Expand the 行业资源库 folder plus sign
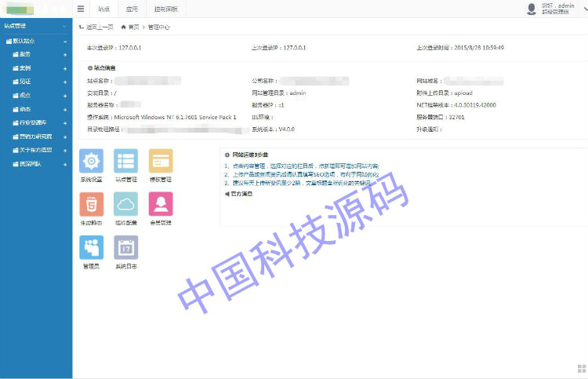Viewport: 588px width, 379px height. [65, 123]
